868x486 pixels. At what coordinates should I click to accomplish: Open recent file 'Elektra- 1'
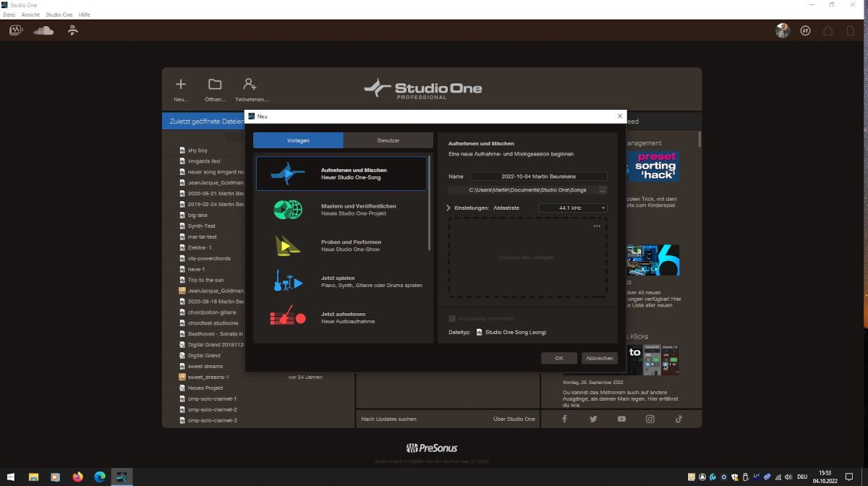200,247
